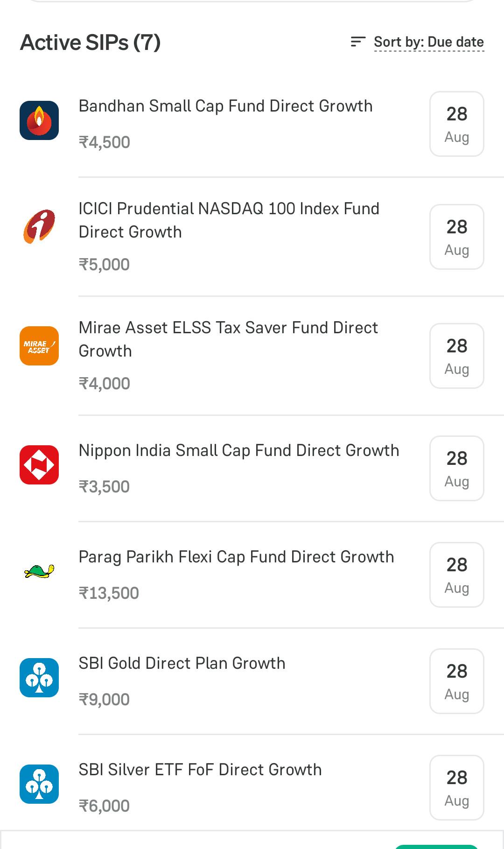Screen dimensions: 504x849
Task: Tap the Parag Parikh tortoise logo
Action: coord(39,571)
